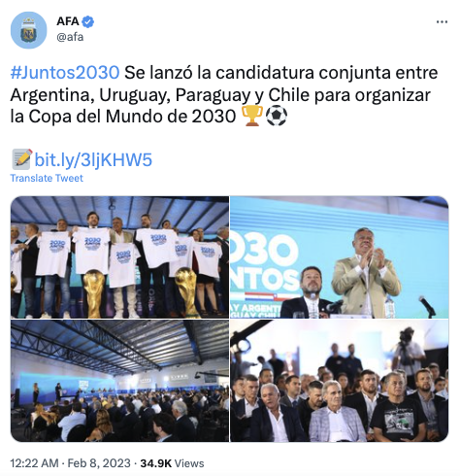Viewport: 460px width, 476px height.
Task: Click the memo pencil emoji icon
Action: (22, 159)
